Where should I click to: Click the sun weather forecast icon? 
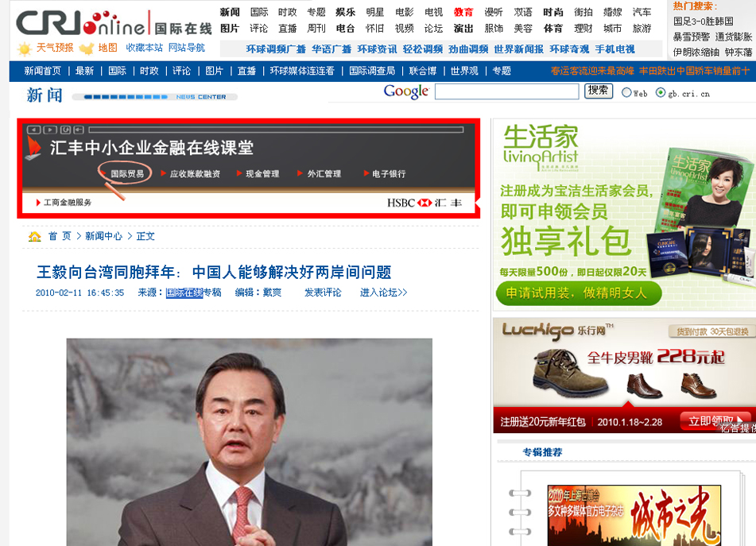pyautogui.click(x=24, y=48)
